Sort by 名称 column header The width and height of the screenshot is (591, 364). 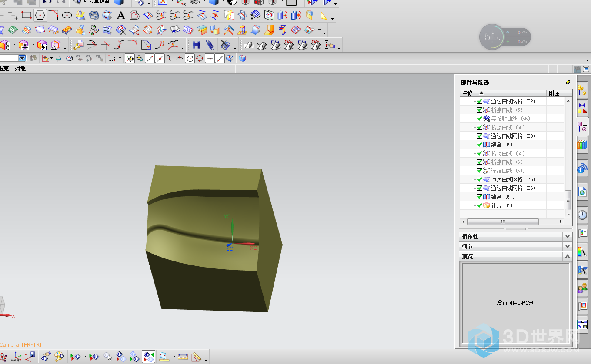coord(503,93)
